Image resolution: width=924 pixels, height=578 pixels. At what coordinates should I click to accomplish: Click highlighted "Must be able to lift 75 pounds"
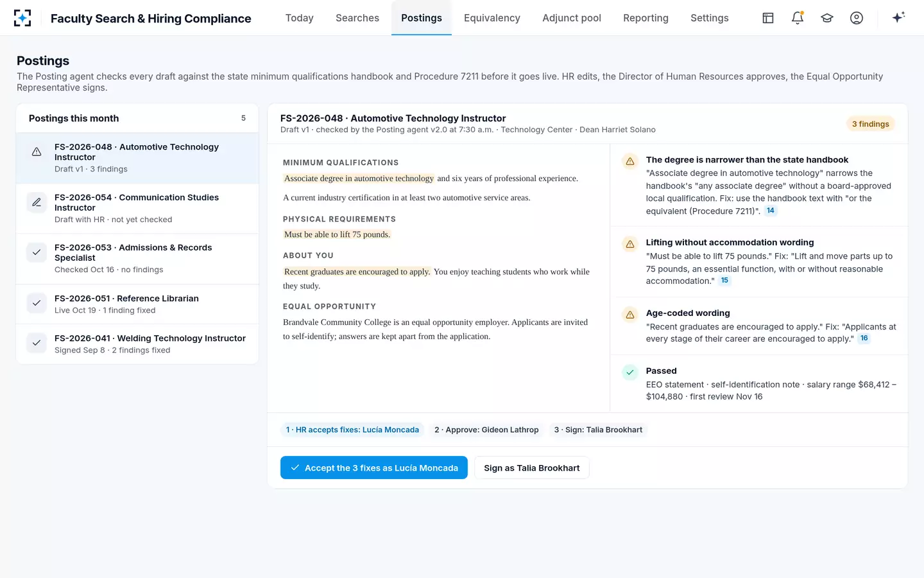point(337,234)
